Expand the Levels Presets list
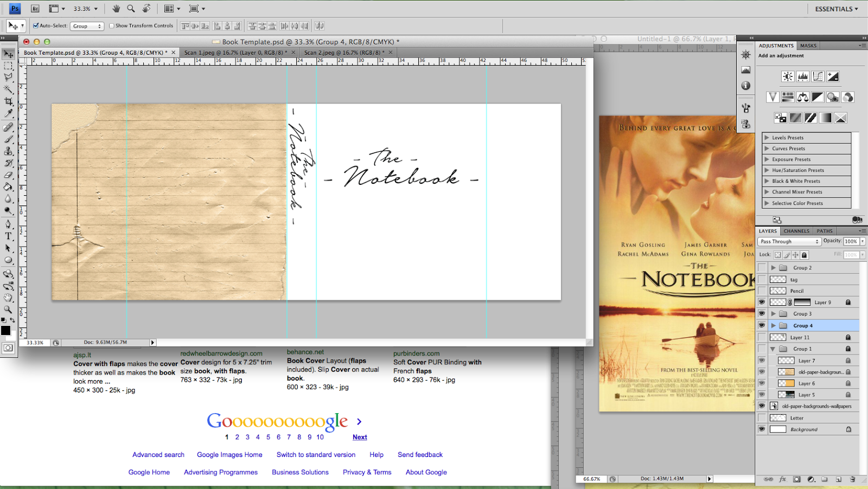 click(767, 138)
